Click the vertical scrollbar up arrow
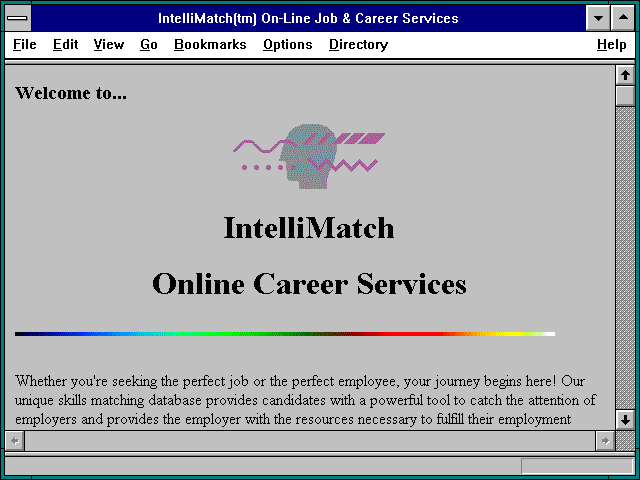Screen dimensions: 640x480 625,76
